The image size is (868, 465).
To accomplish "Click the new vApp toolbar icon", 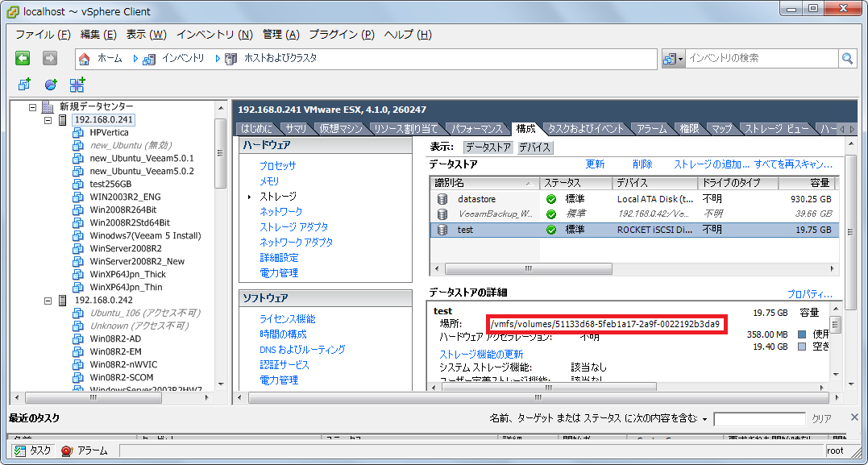I will click(x=77, y=84).
